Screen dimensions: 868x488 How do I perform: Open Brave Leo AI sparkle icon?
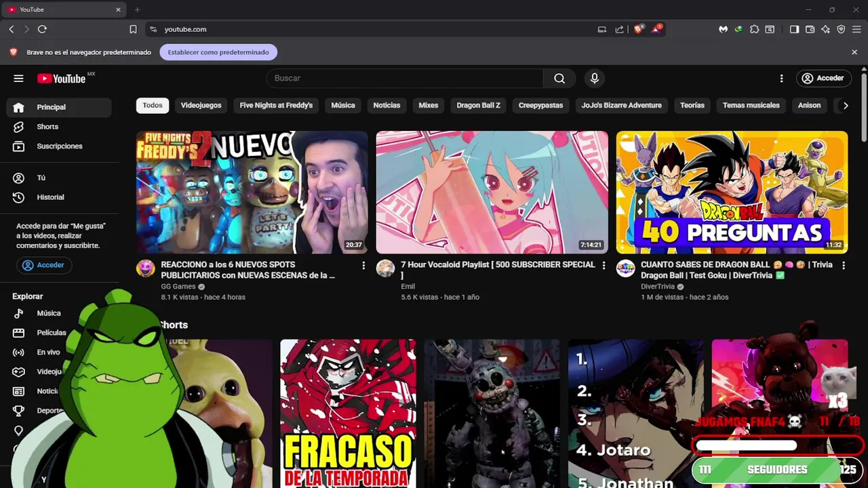825,29
